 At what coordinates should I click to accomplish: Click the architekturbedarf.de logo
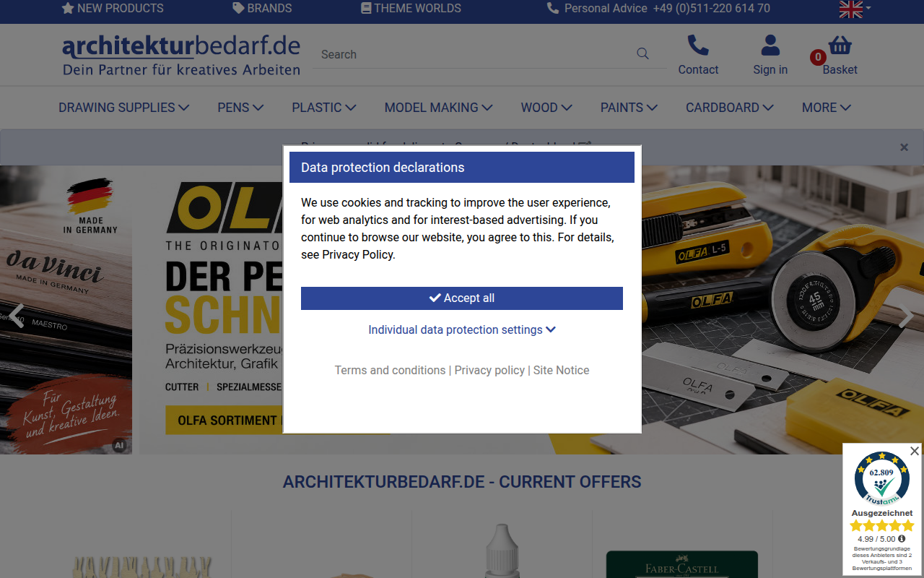[x=181, y=55]
